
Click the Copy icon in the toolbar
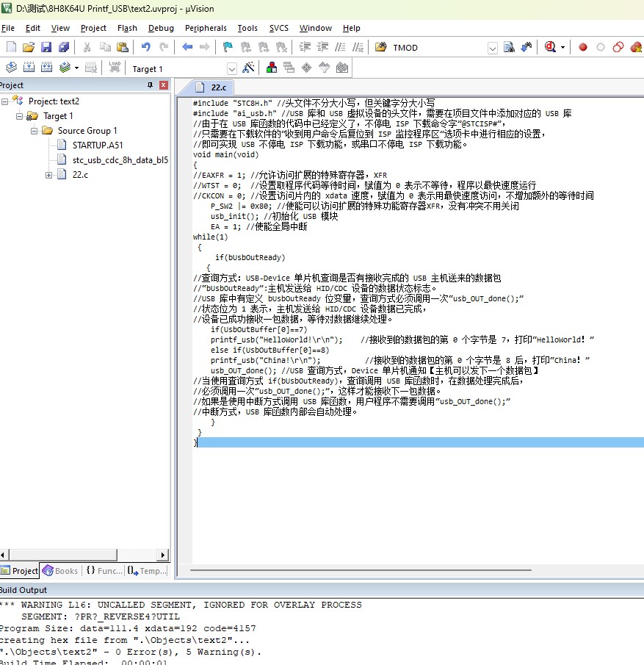pos(105,47)
